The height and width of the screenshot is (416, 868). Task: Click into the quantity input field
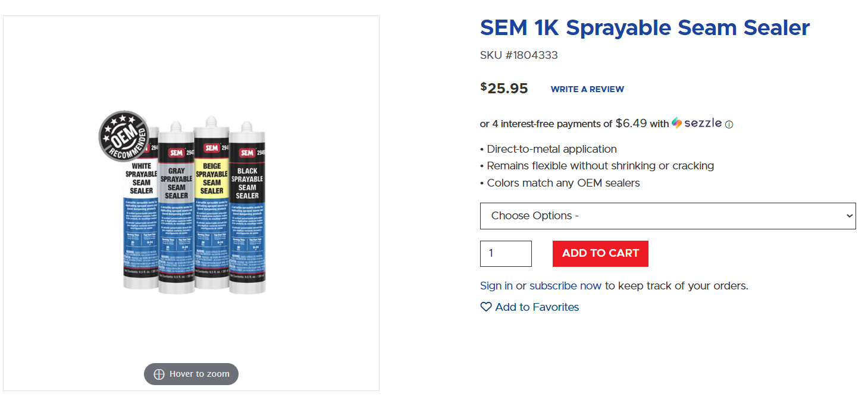[506, 254]
